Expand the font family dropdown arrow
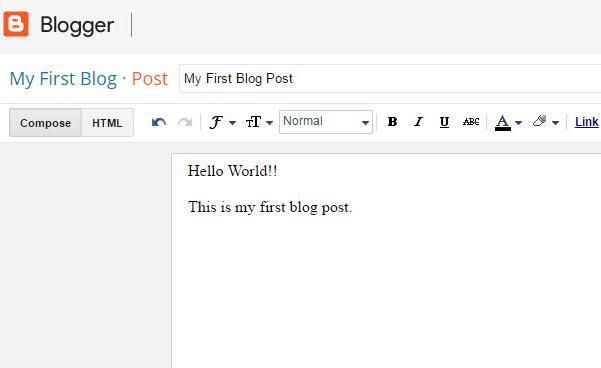 click(x=232, y=123)
